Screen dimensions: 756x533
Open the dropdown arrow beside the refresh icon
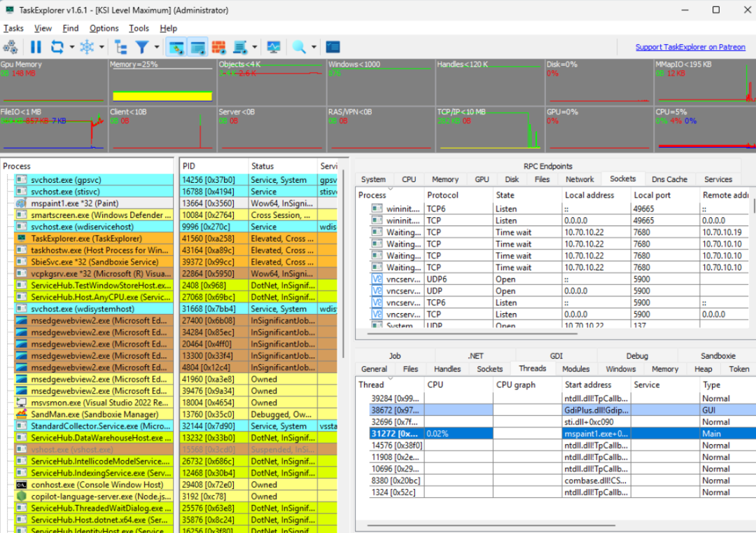point(72,47)
